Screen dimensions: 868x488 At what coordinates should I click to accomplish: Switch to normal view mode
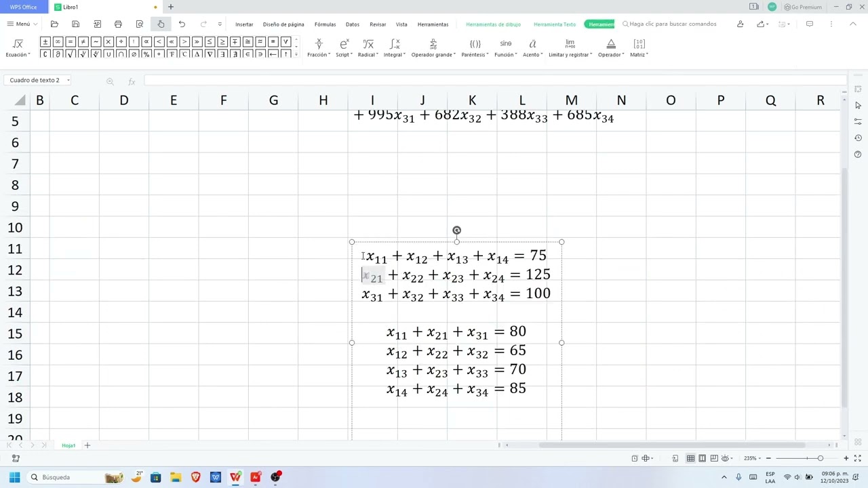690,458
